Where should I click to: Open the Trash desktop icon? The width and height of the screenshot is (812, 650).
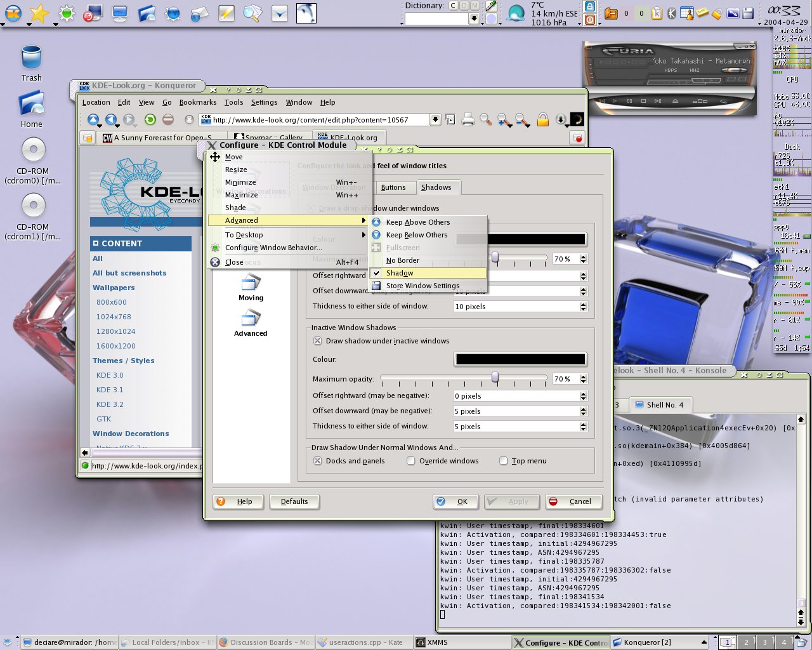point(31,63)
